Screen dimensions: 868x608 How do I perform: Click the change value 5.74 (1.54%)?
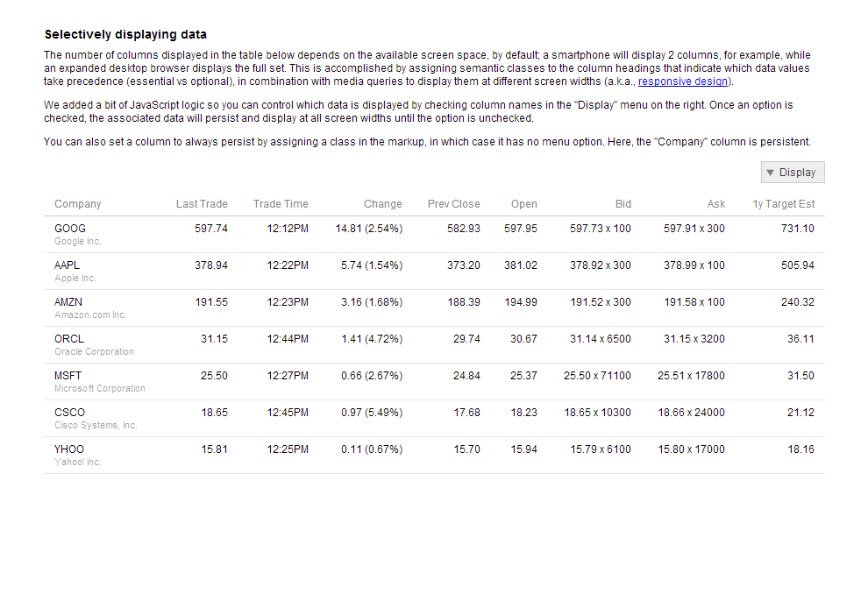372,265
